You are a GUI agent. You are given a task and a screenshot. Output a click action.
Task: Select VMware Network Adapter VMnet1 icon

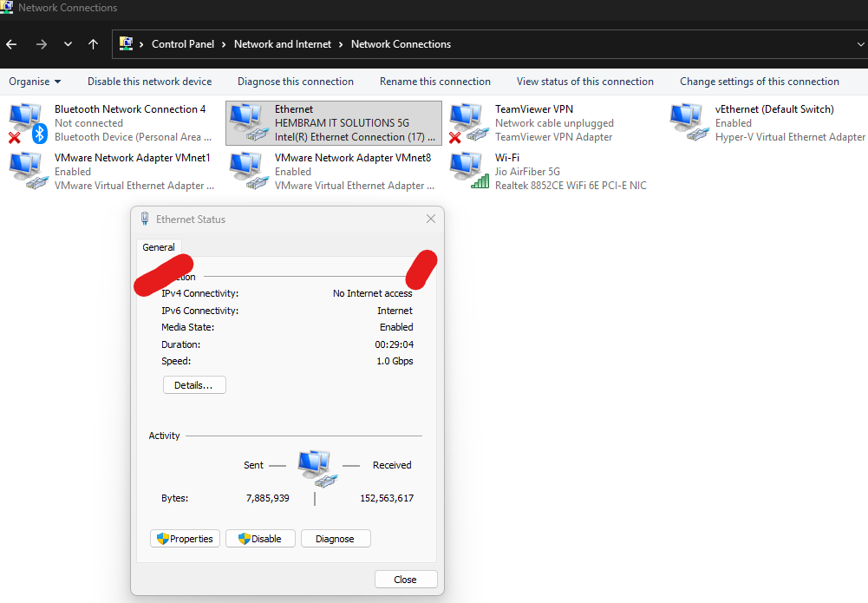[28, 171]
